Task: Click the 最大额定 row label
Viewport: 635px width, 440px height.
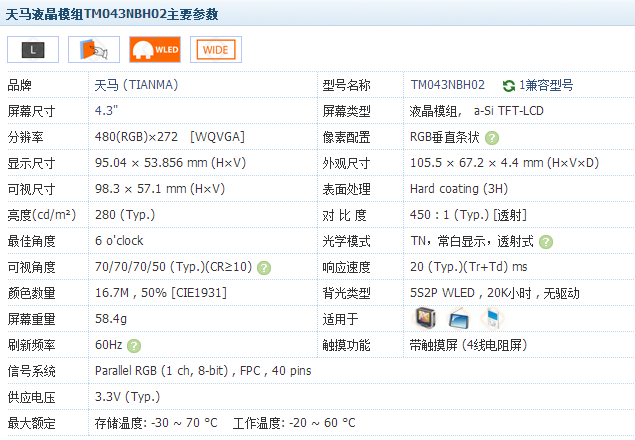Action: 31,423
